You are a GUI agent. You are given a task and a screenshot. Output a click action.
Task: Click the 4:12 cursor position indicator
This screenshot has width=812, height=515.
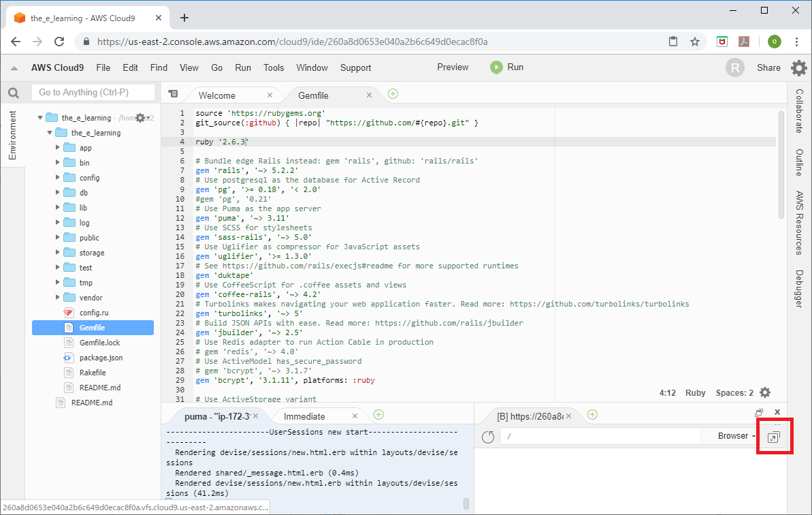point(668,393)
